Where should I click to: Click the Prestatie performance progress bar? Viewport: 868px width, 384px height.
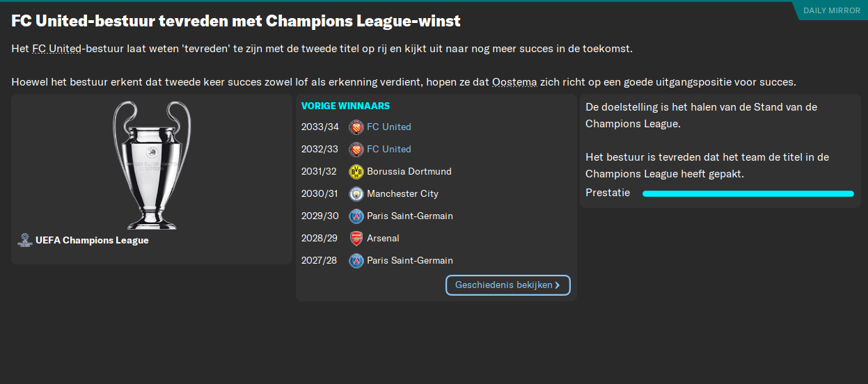[x=748, y=193]
